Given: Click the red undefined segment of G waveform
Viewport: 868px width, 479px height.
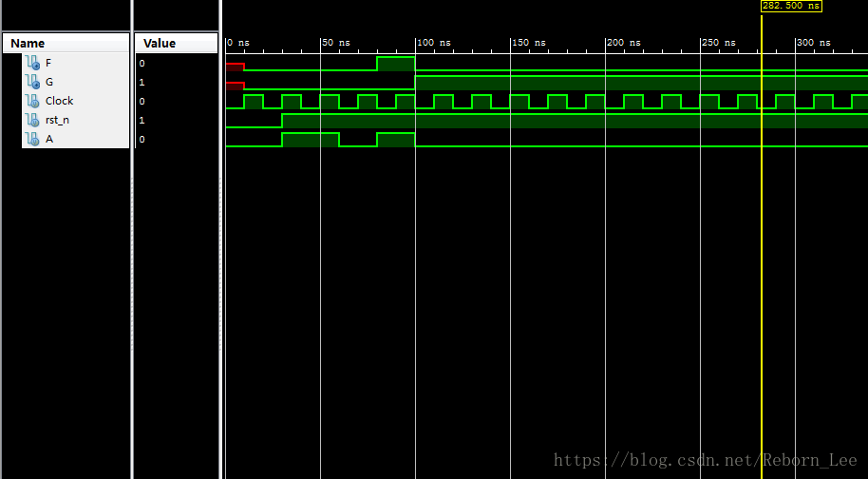Looking at the screenshot, I should pos(235,86).
